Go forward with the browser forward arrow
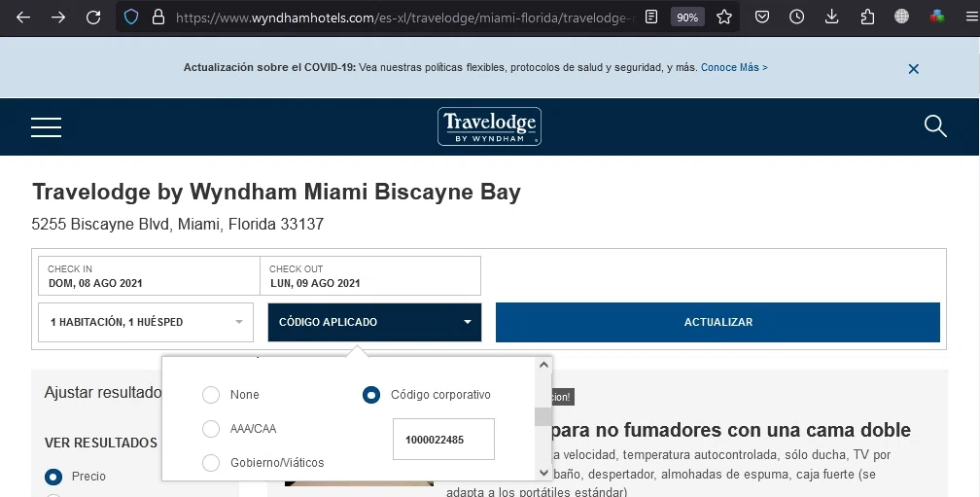980x497 pixels. 58,18
